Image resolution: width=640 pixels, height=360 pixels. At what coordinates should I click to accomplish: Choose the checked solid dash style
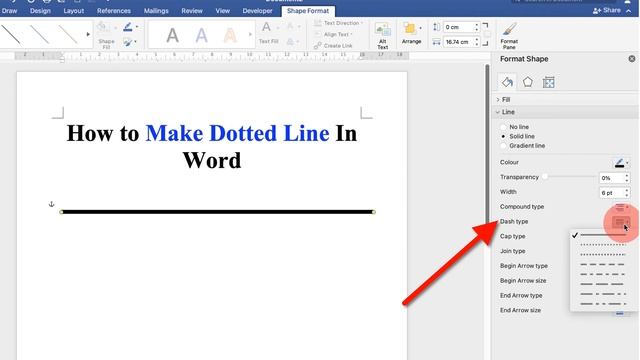pyautogui.click(x=603, y=235)
